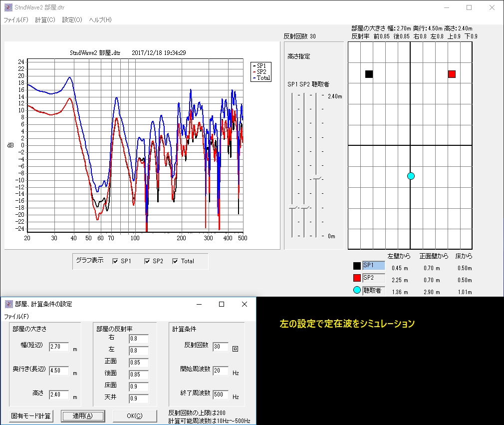Minimize the StndWave2 main window
This screenshot has height=425, width=504.
tap(447, 7)
